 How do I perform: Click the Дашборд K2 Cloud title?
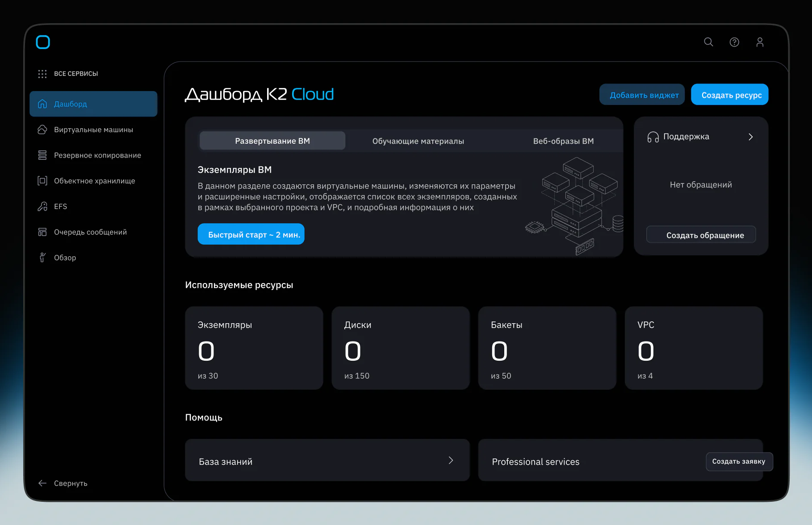260,94
